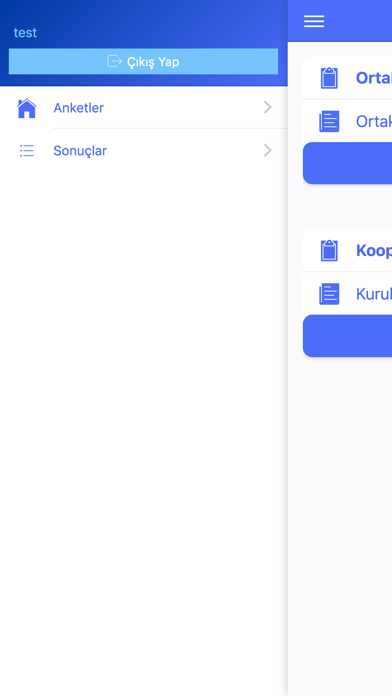392x696 pixels.
Task: Click the Ortak description row
Action: coord(348,121)
